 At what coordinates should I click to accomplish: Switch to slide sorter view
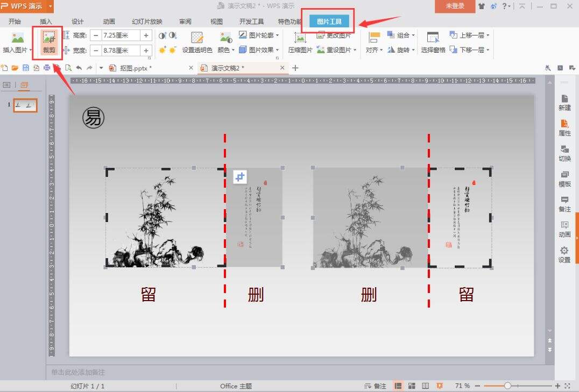(412, 386)
